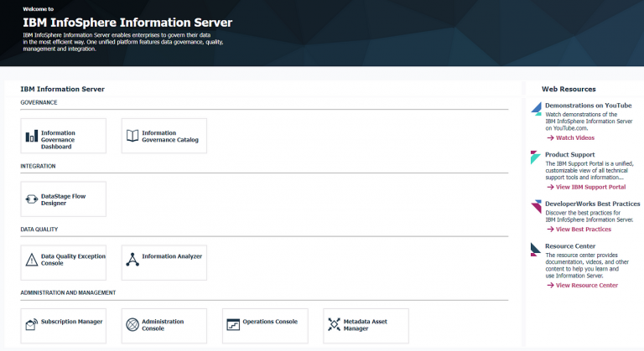Click the Welcome to banner text
Screen dimensions: 644x351
39,9
